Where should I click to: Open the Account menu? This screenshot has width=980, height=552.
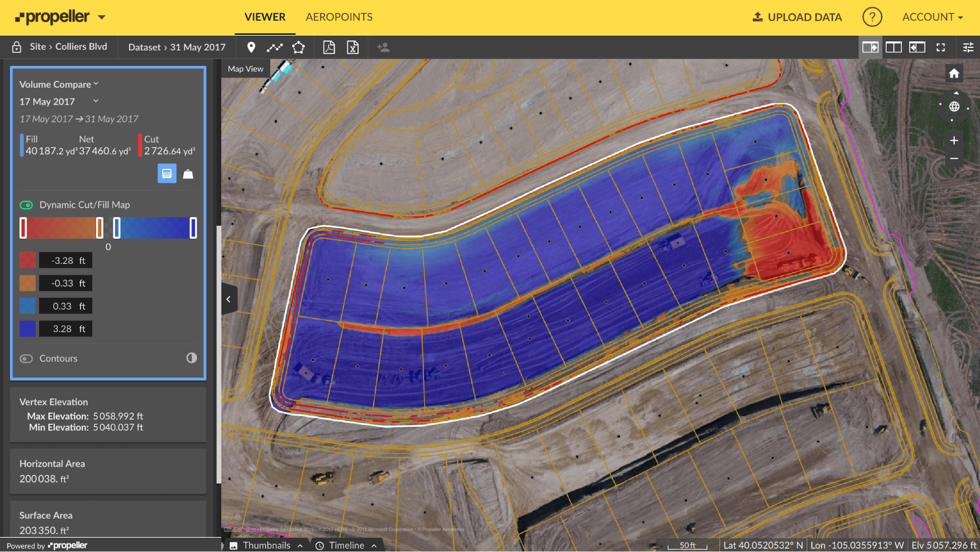[932, 17]
